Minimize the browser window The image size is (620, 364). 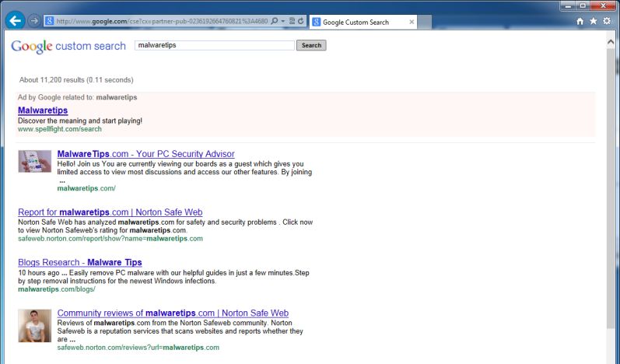click(568, 5)
